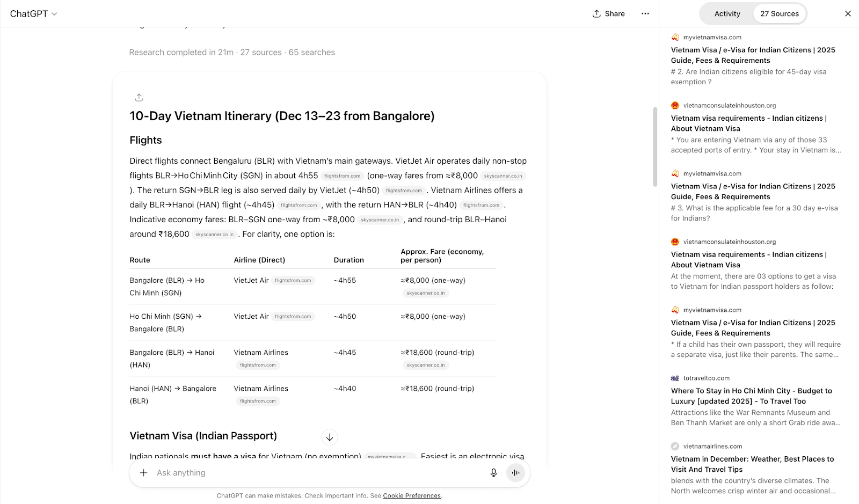Click the totraveltoo.com favicon icon
The image size is (859, 504).
click(x=675, y=378)
